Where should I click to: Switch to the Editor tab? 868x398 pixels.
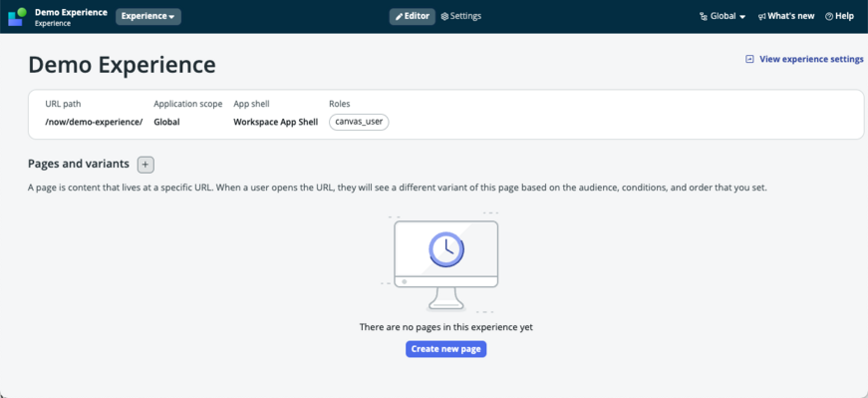point(412,17)
